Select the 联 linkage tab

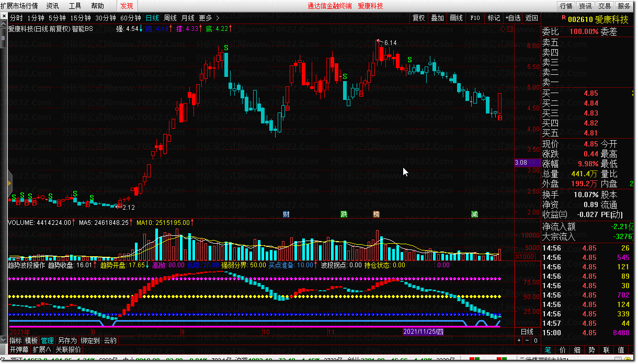(607, 349)
